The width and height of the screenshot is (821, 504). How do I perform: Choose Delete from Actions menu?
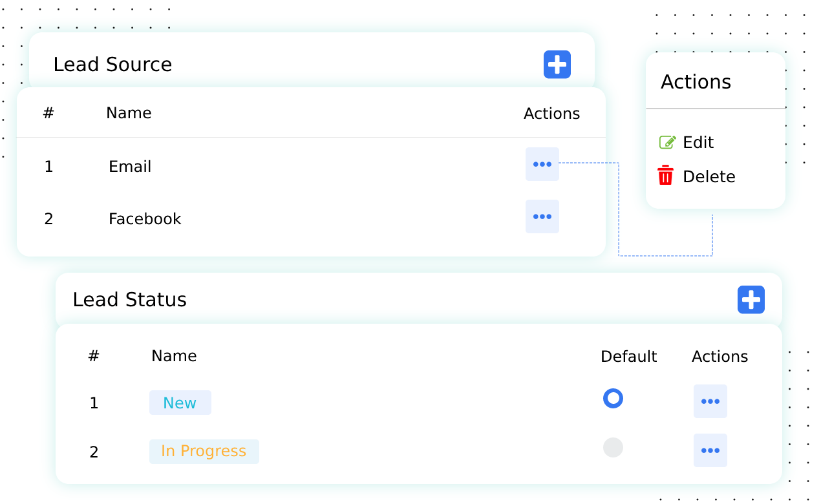[709, 176]
